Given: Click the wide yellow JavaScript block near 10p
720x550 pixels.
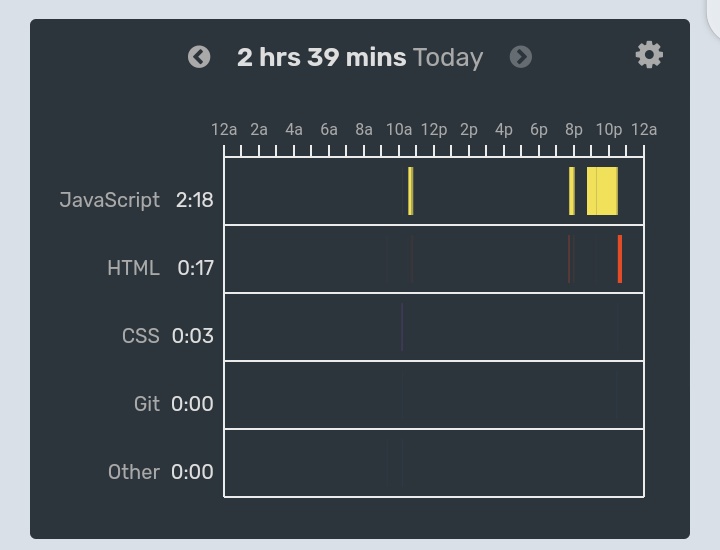Looking at the screenshot, I should click(x=602, y=191).
